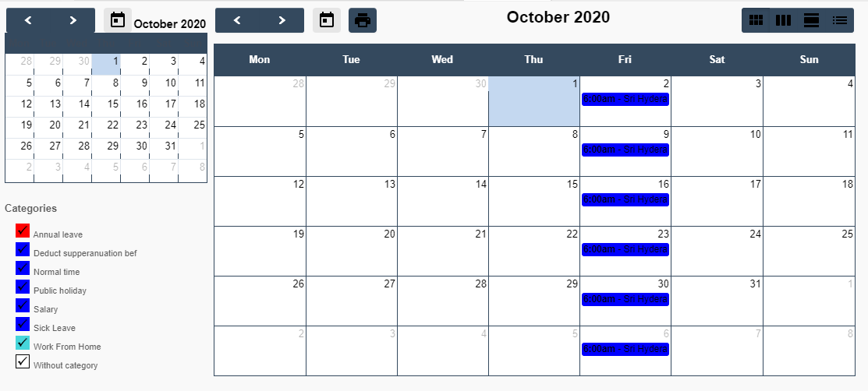Switch to month grid view
The image size is (868, 391).
point(756,20)
